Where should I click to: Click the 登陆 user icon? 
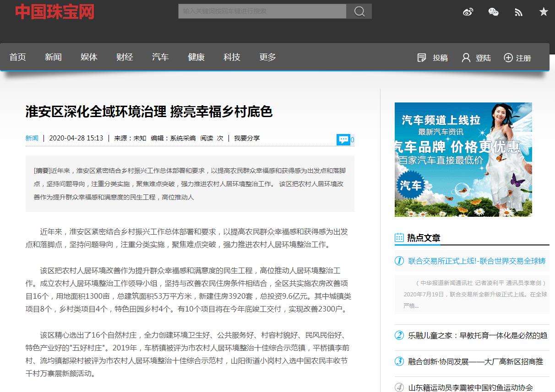tap(466, 58)
